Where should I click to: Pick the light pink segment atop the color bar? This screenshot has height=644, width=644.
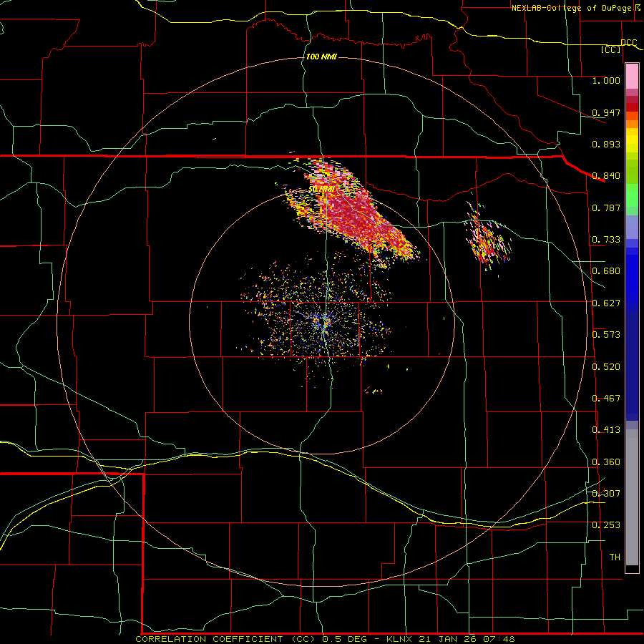tap(632, 77)
